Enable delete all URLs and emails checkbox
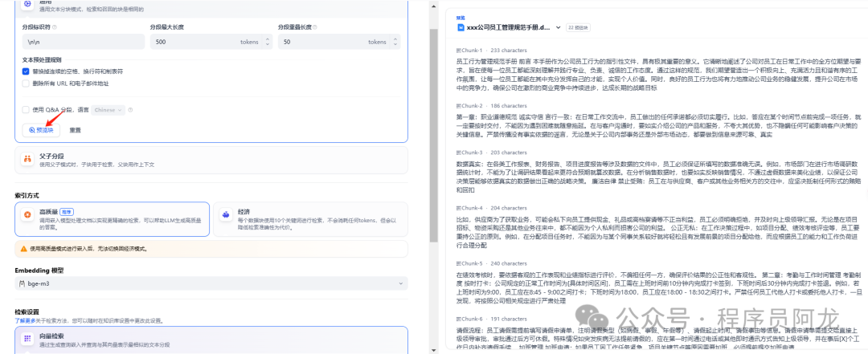The image size is (868, 354). click(x=27, y=83)
